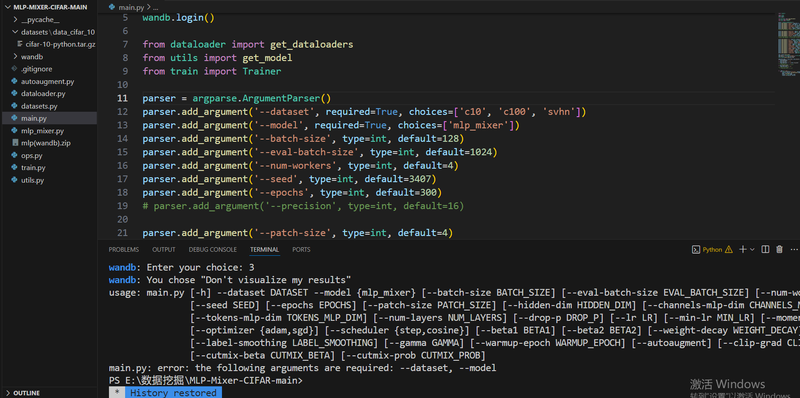This screenshot has height=398, width=800.
Task: Switch to the DEBUG CONSOLE tab
Action: tap(213, 250)
